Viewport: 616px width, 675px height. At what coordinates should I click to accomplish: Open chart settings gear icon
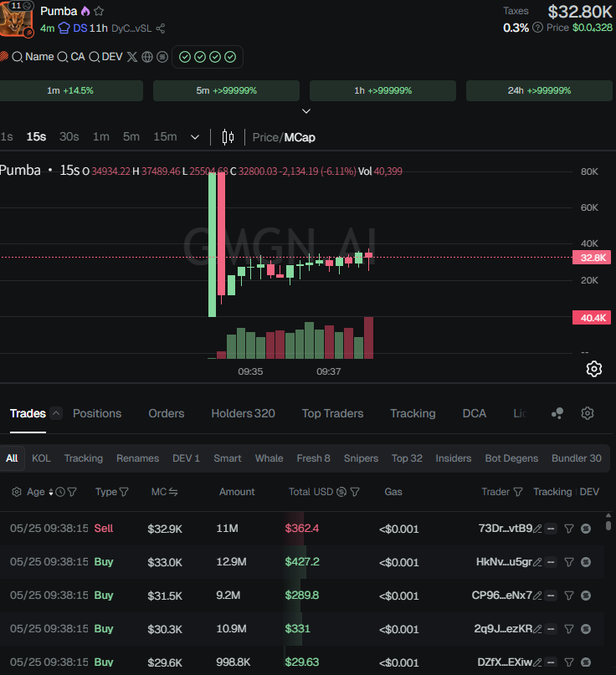594,369
